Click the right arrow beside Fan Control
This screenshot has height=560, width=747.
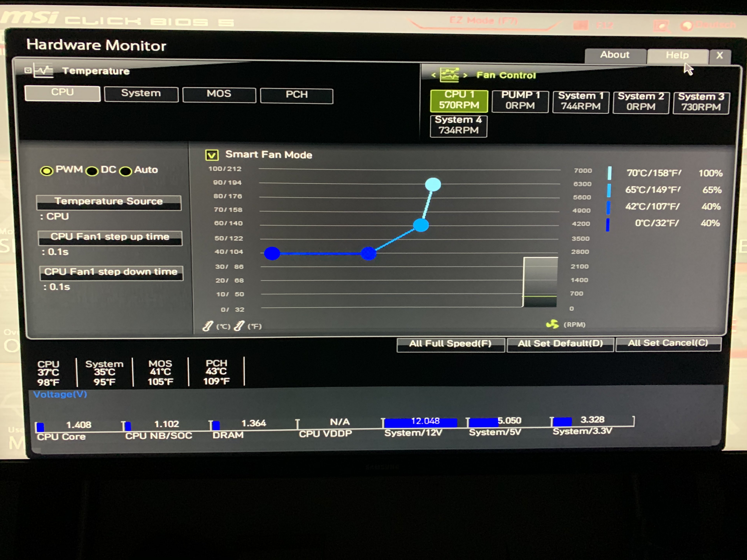coord(465,75)
